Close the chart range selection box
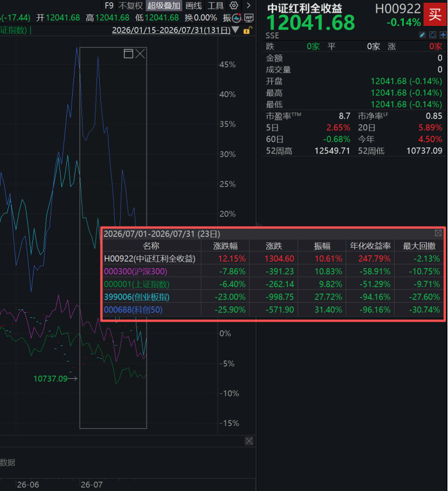The width and height of the screenshot is (448, 491). tap(140, 53)
